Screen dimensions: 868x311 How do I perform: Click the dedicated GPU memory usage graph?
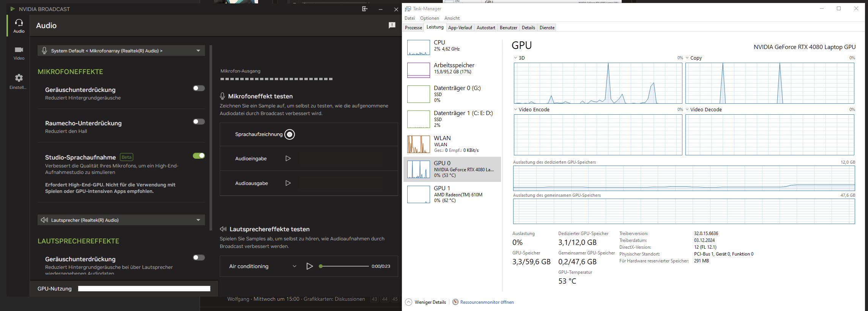[x=684, y=178]
